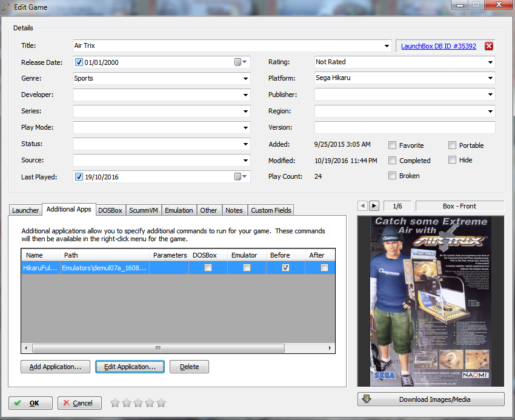Cancel the Edit Game dialog
Image resolution: width=515 pixels, height=420 pixels.
(x=79, y=403)
